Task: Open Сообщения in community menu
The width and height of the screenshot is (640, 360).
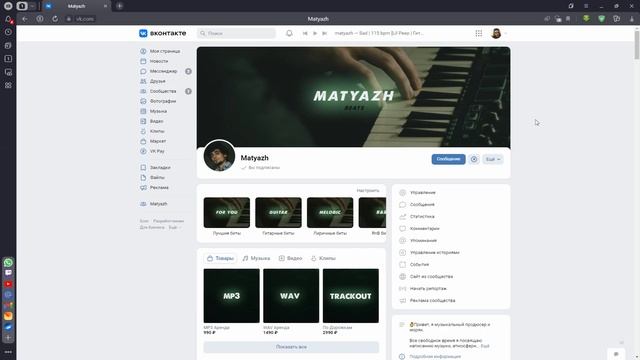Action: click(x=422, y=204)
